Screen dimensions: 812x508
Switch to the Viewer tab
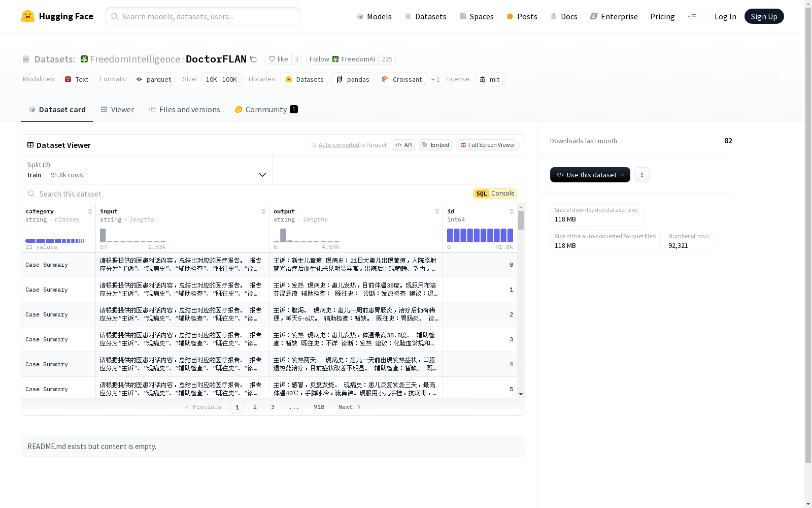117,110
